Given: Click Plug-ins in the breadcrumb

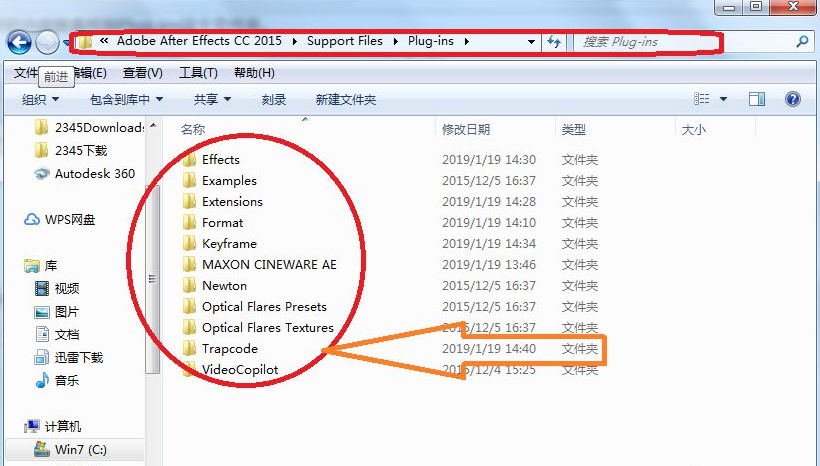Looking at the screenshot, I should click(431, 41).
